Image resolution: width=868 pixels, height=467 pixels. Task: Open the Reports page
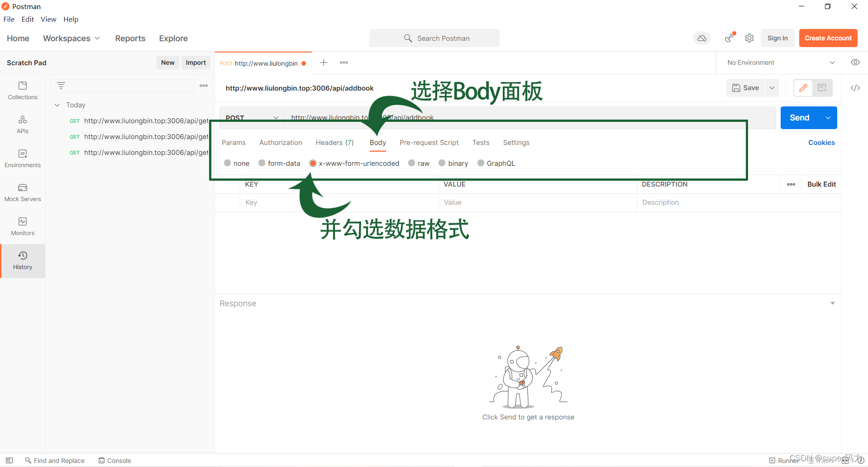pos(130,39)
